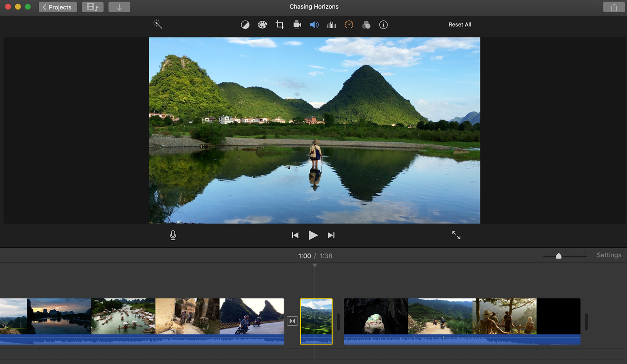Click the Reset All button

[460, 24]
